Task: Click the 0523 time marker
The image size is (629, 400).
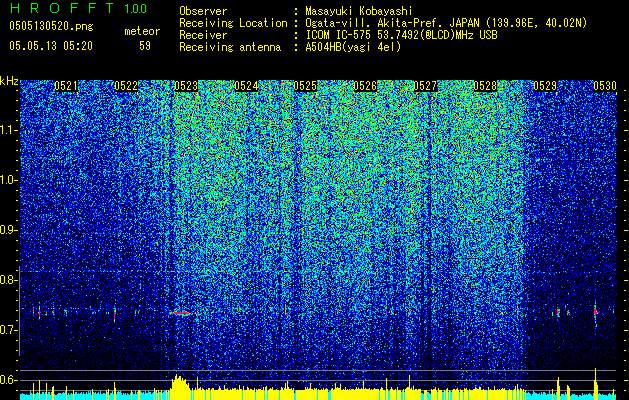Action: pos(186,86)
